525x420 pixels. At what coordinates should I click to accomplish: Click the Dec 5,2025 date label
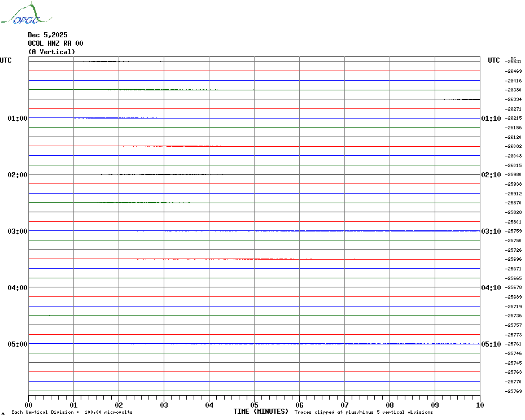[47, 35]
